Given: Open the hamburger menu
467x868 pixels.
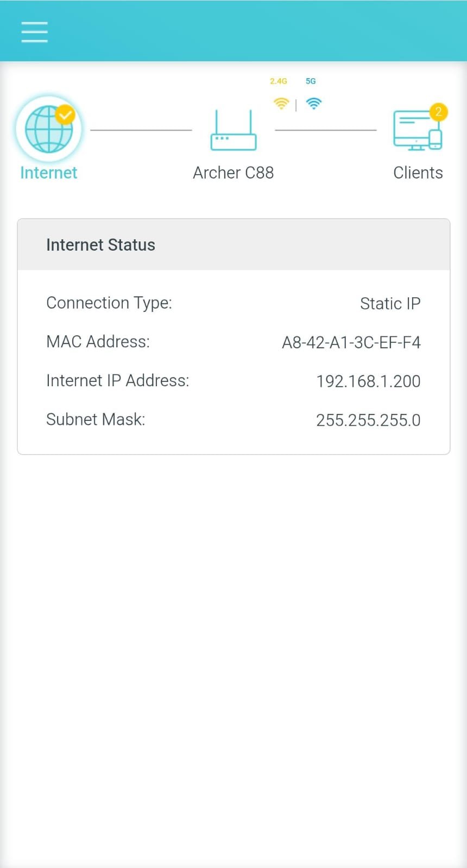Looking at the screenshot, I should (x=34, y=32).
